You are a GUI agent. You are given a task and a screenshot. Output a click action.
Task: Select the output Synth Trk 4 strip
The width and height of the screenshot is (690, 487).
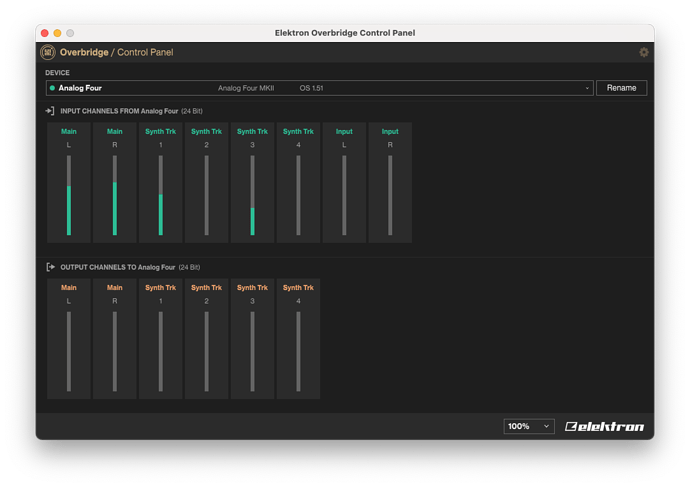[x=298, y=339]
